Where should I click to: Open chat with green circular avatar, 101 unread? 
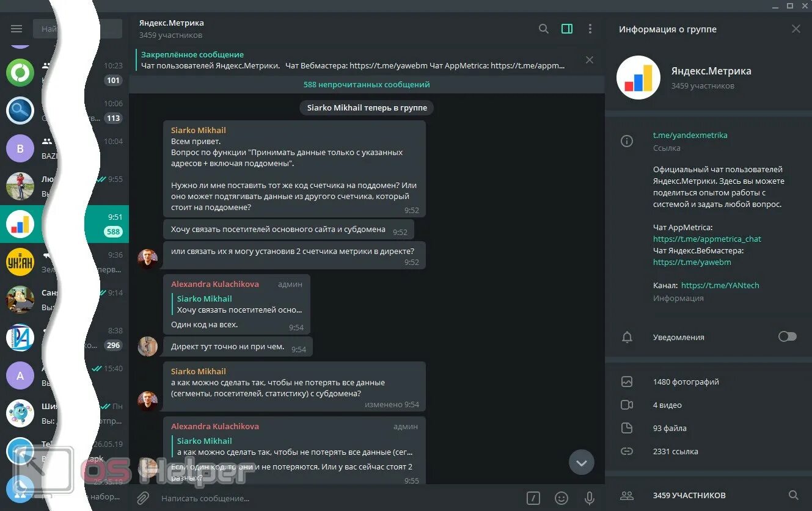pyautogui.click(x=64, y=73)
